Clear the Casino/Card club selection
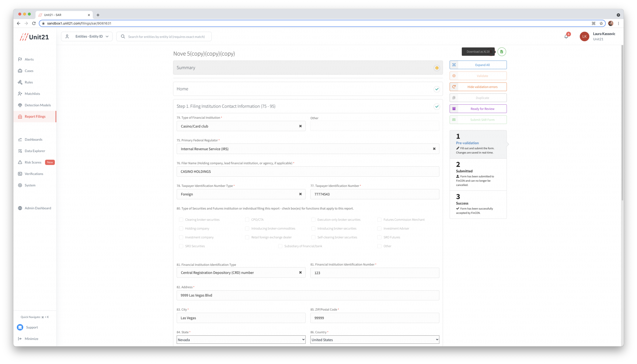637x364 pixels. pyautogui.click(x=300, y=126)
